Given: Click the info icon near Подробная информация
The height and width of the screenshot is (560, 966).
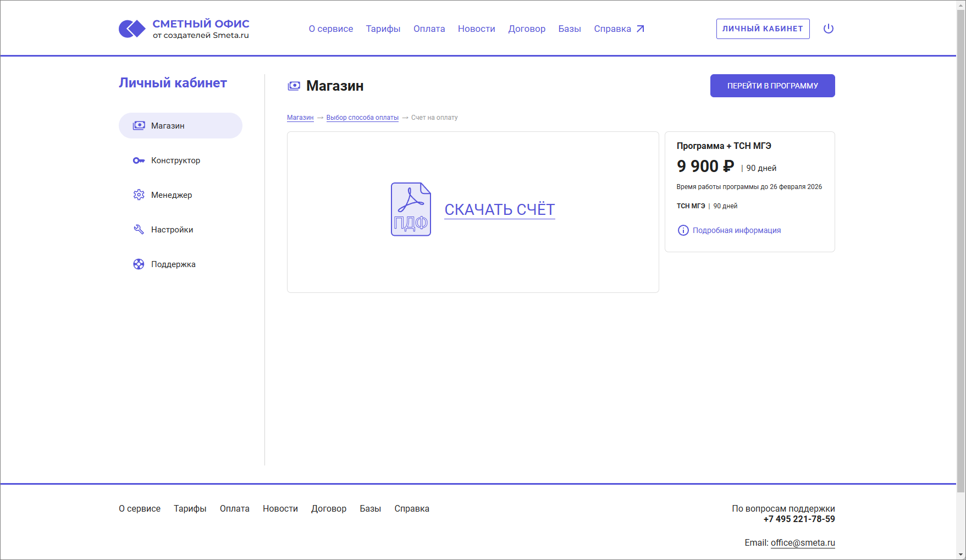Looking at the screenshot, I should click(x=683, y=230).
